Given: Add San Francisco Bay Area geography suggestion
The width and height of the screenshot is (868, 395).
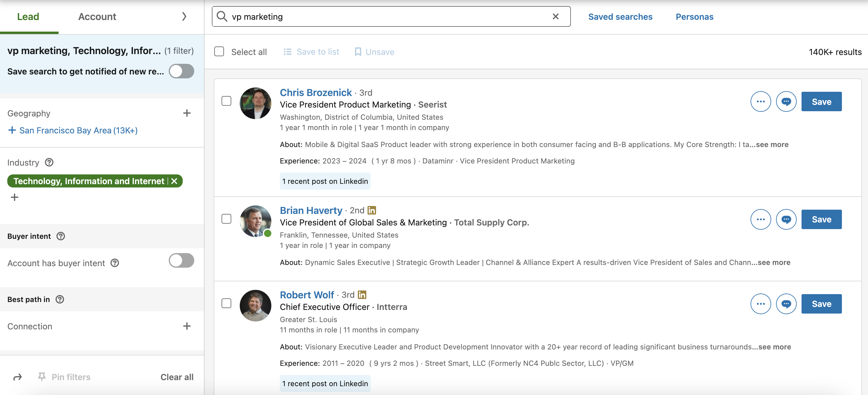Looking at the screenshot, I should (73, 131).
